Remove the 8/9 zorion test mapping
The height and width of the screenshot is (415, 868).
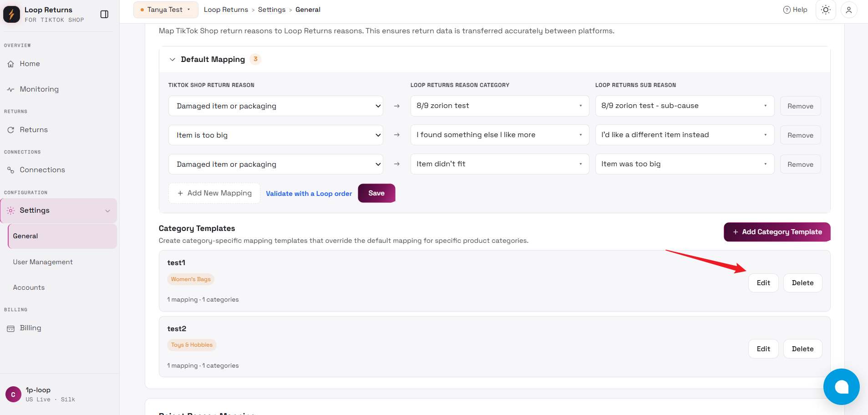pos(800,106)
